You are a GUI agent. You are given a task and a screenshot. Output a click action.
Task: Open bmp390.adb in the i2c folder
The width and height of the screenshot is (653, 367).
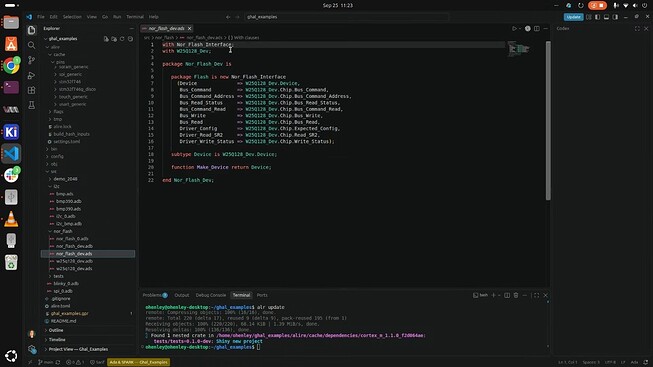tap(68, 201)
